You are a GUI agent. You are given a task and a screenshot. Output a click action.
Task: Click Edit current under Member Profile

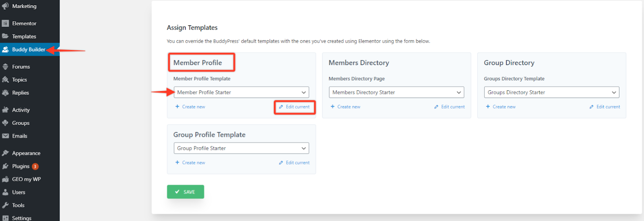[295, 107]
